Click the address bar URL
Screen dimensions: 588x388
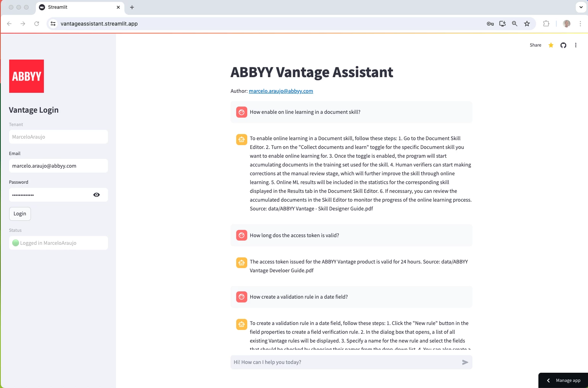(99, 24)
